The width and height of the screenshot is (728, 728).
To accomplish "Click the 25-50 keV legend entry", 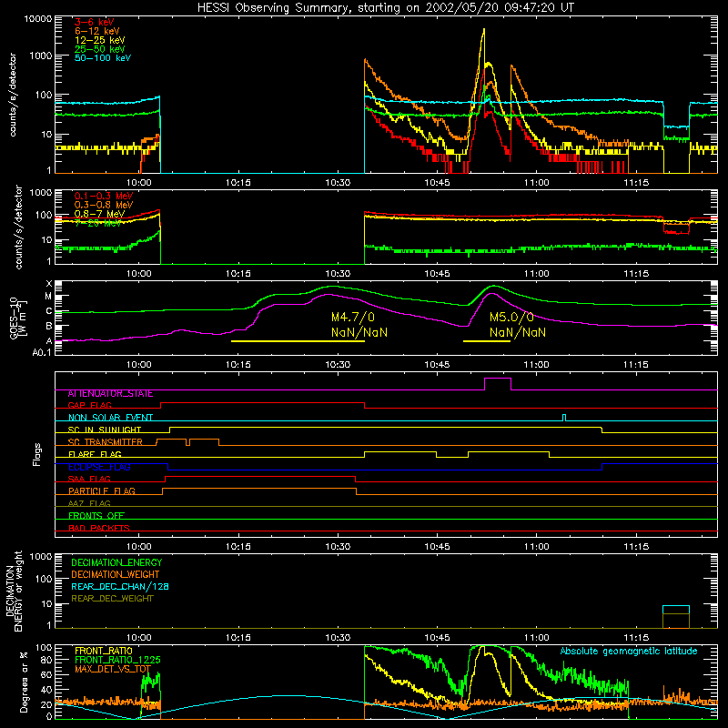I will [99, 49].
